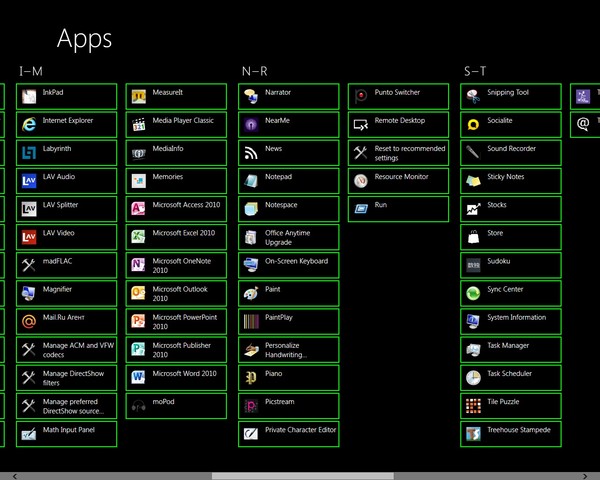Open the Remote Desktop icon
The height and width of the screenshot is (480, 600).
(361, 125)
